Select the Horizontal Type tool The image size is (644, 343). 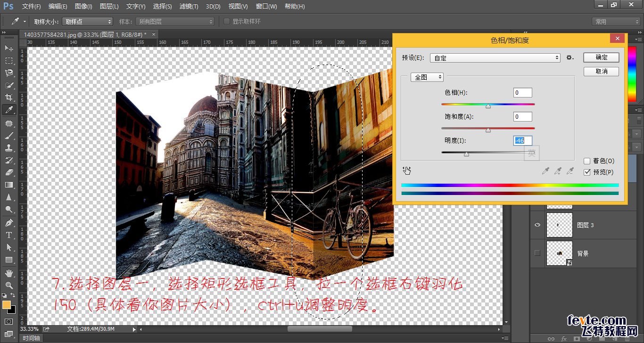[x=9, y=235]
